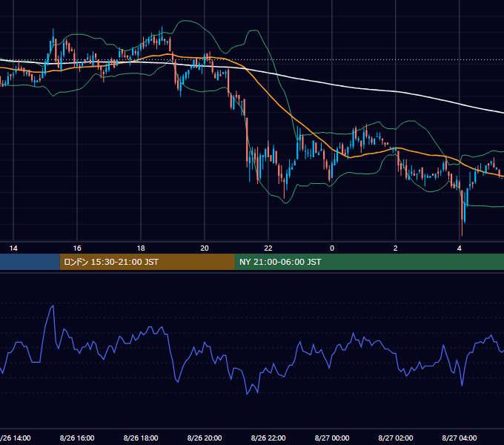
Task: Select the NY 21:00-06:00 JST session bar
Action: click(x=370, y=262)
